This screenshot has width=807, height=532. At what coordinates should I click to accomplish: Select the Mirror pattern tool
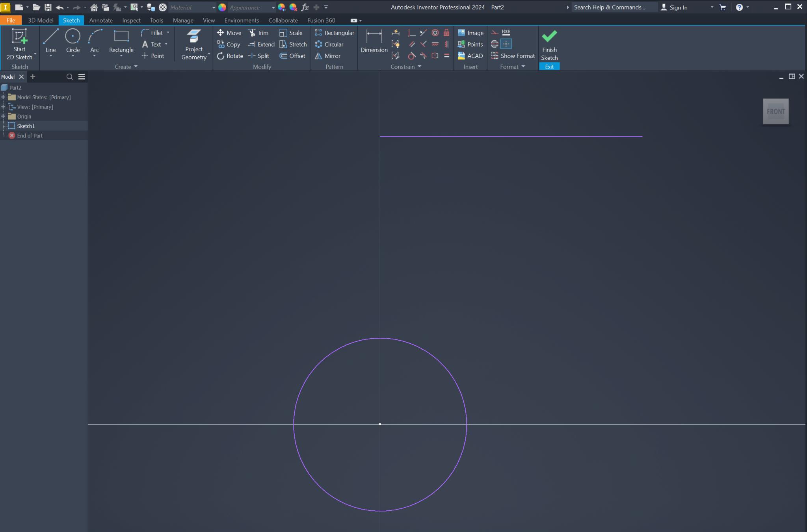329,56
